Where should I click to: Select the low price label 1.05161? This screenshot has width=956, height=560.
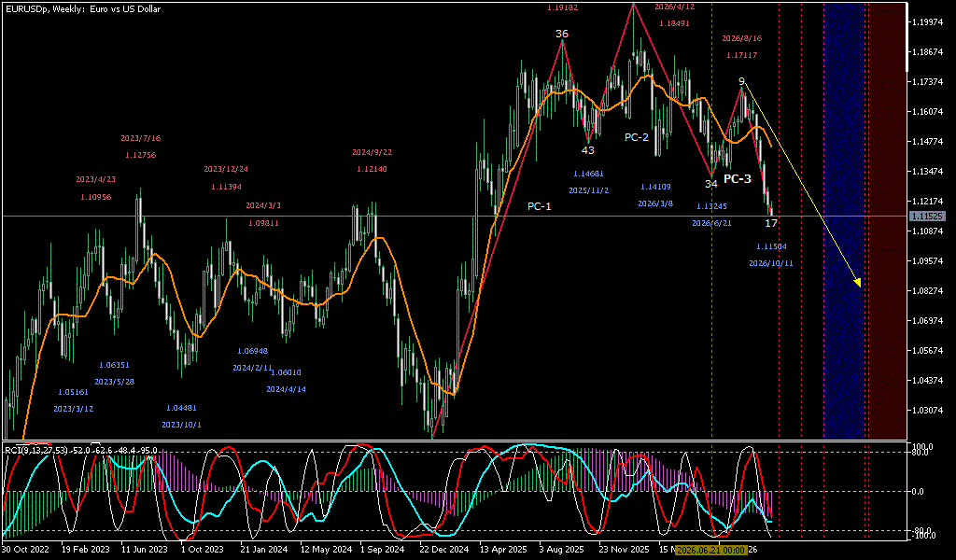click(73, 392)
